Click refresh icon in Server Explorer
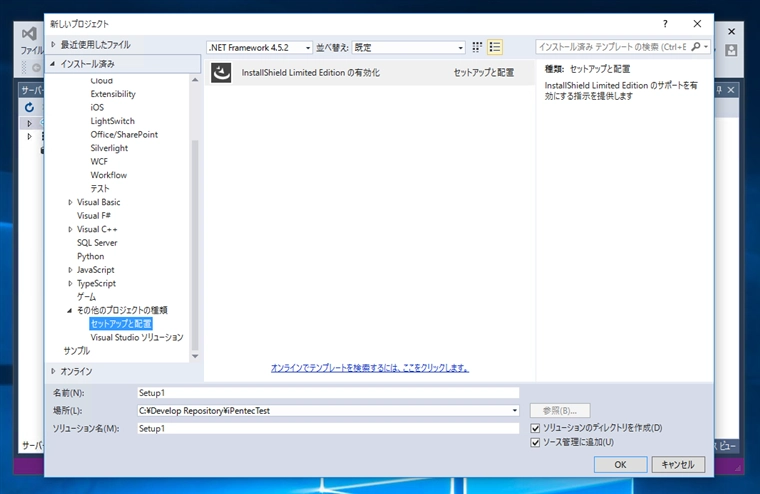 30,107
